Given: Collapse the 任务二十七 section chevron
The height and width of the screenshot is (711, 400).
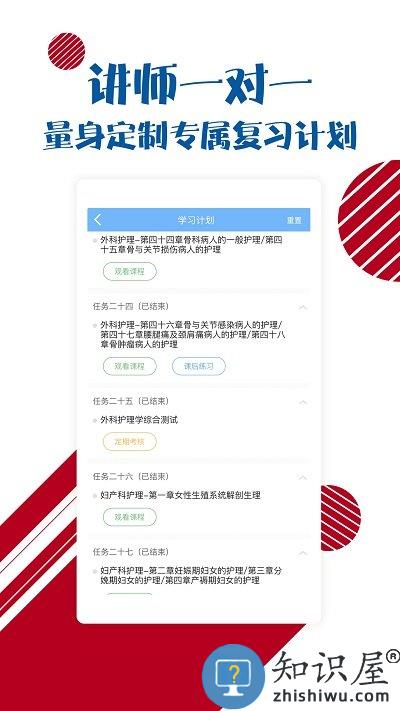Looking at the screenshot, I should pyautogui.click(x=303, y=553).
